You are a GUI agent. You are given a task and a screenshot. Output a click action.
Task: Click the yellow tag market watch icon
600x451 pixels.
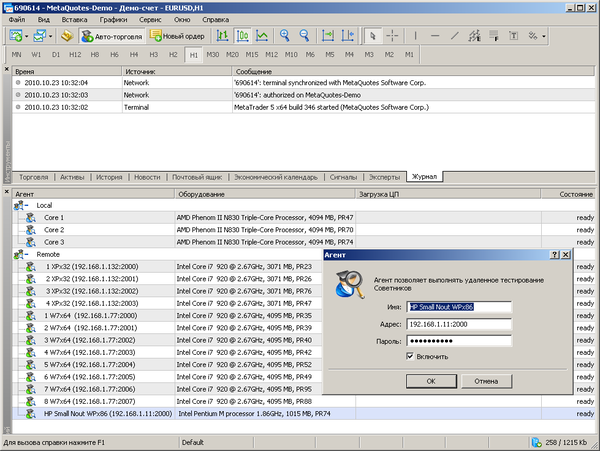pos(67,36)
